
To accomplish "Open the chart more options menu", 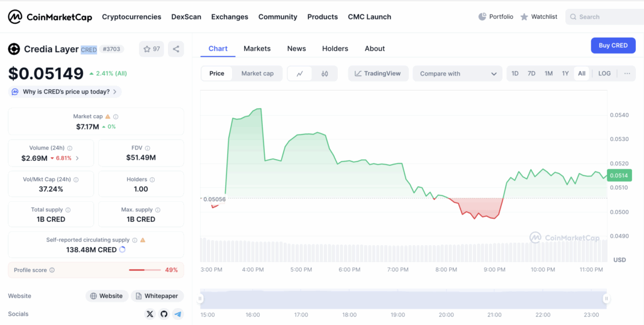I will (627, 74).
